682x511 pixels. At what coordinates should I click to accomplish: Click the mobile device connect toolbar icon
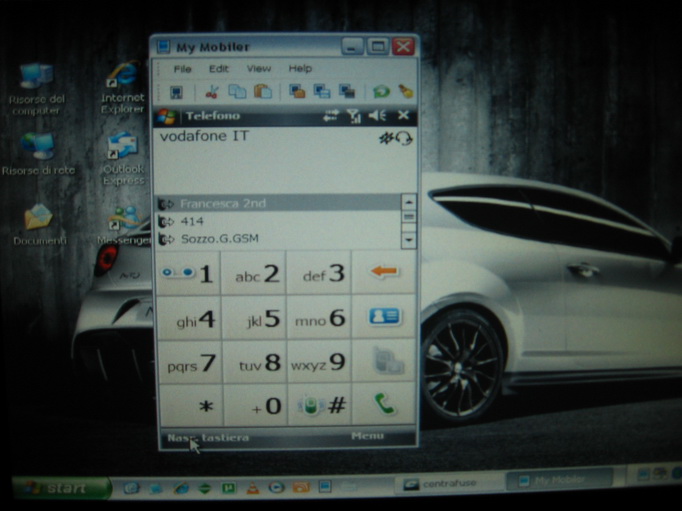pyautogui.click(x=176, y=92)
